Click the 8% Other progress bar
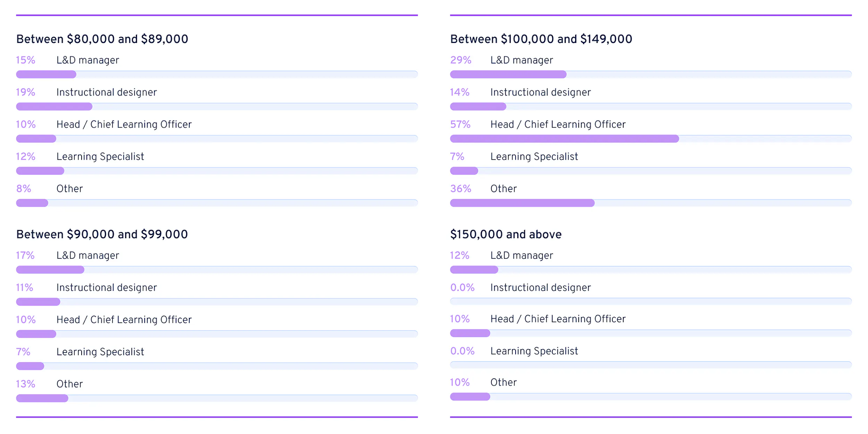 (x=217, y=203)
